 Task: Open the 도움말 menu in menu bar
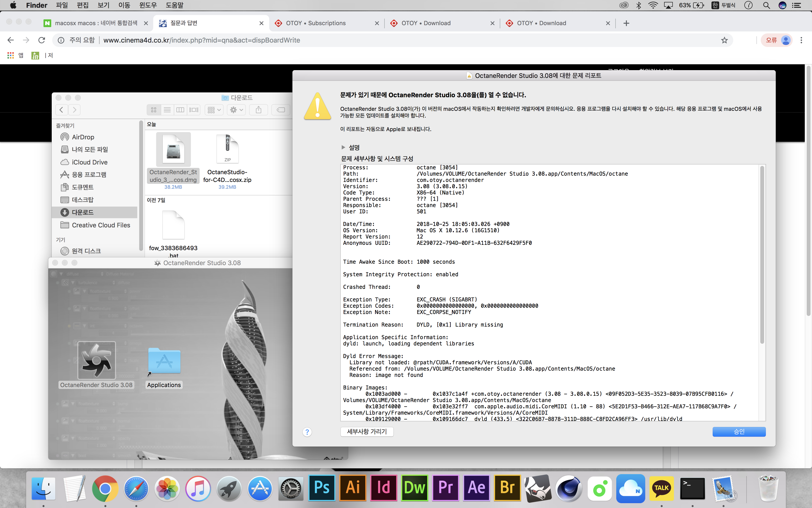174,5
